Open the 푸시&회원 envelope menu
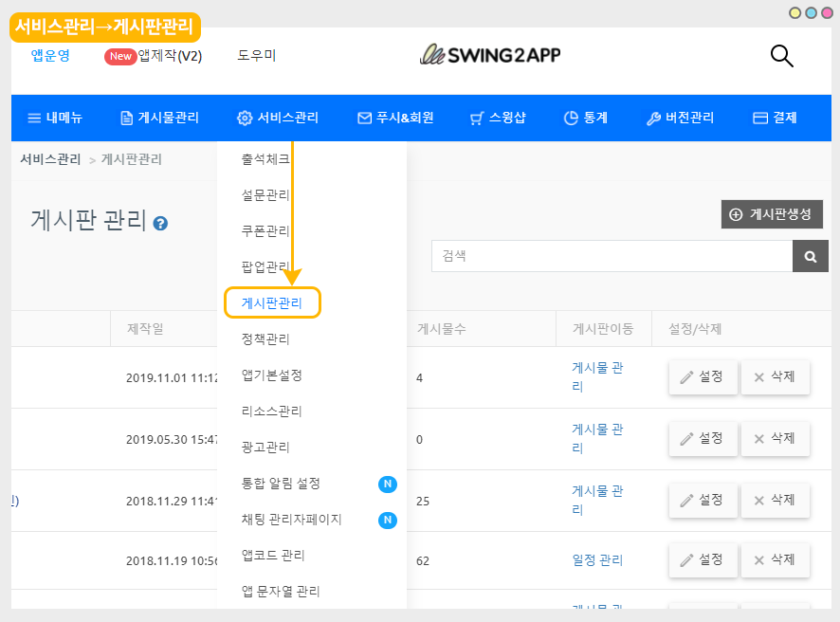 tap(395, 119)
